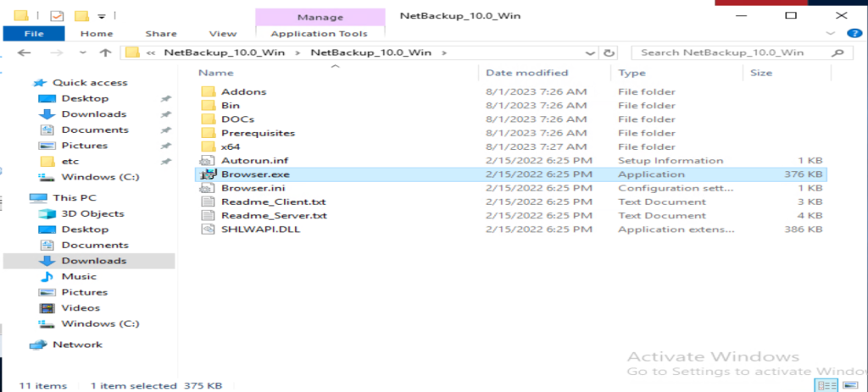Go back with the Back arrow

[x=24, y=53]
